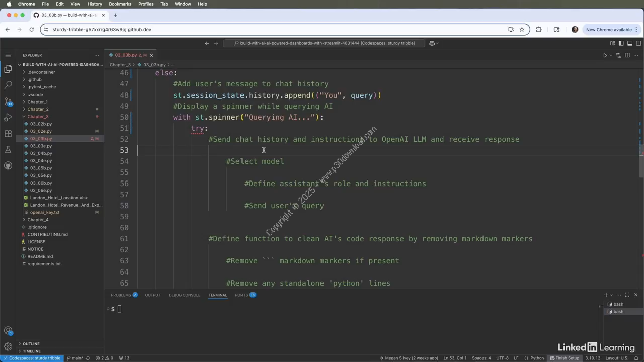Run the Python file with play button
The image size is (644, 362).
605,55
